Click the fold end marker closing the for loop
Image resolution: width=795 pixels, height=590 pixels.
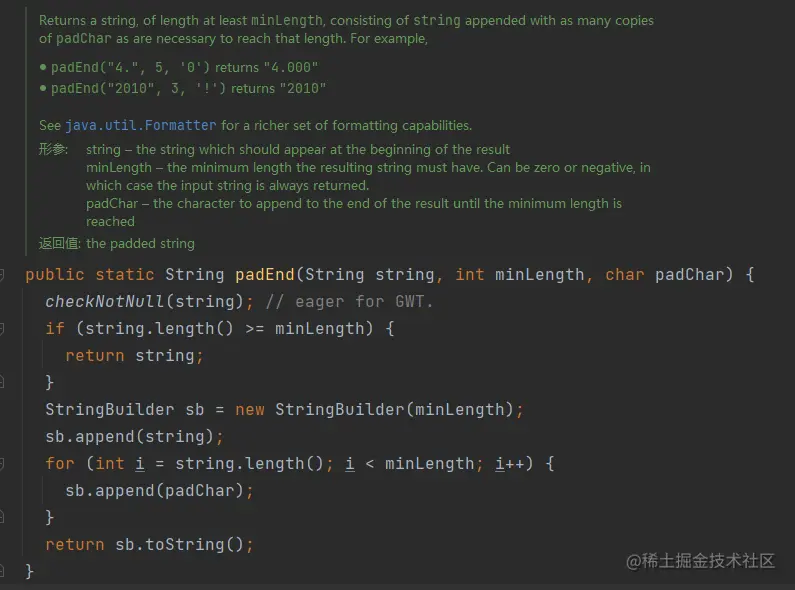2,517
